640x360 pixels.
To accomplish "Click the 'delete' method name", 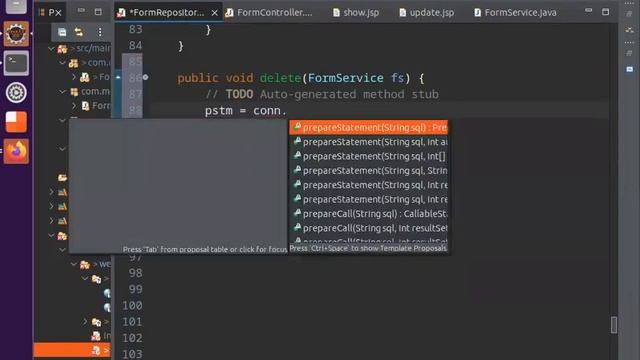I will click(280, 78).
